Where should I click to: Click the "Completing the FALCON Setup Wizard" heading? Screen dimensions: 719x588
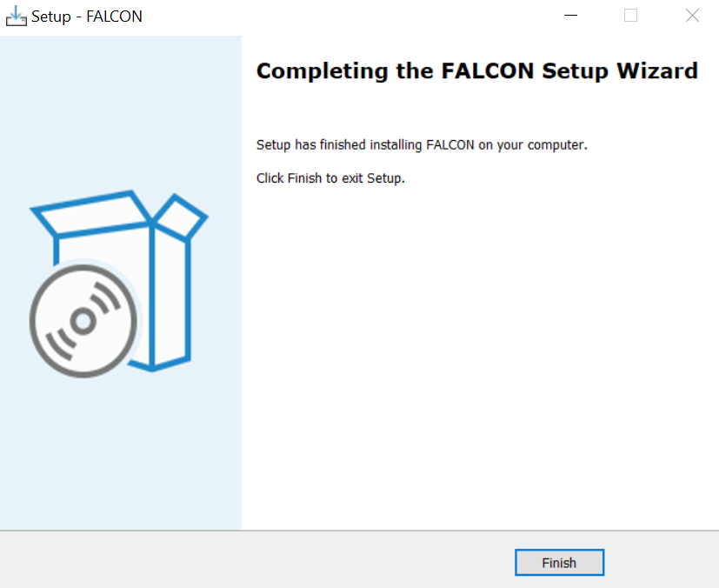[x=477, y=71]
